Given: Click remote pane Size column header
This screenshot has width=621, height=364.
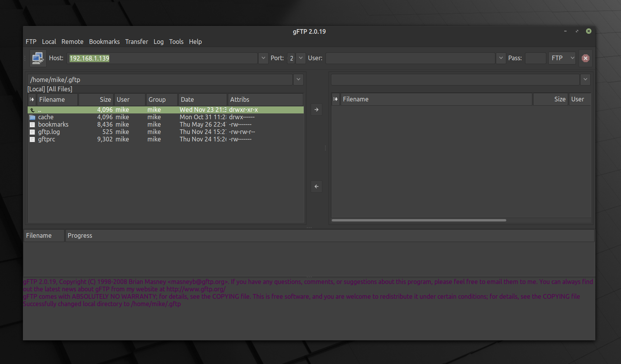Looking at the screenshot, I should 551,99.
